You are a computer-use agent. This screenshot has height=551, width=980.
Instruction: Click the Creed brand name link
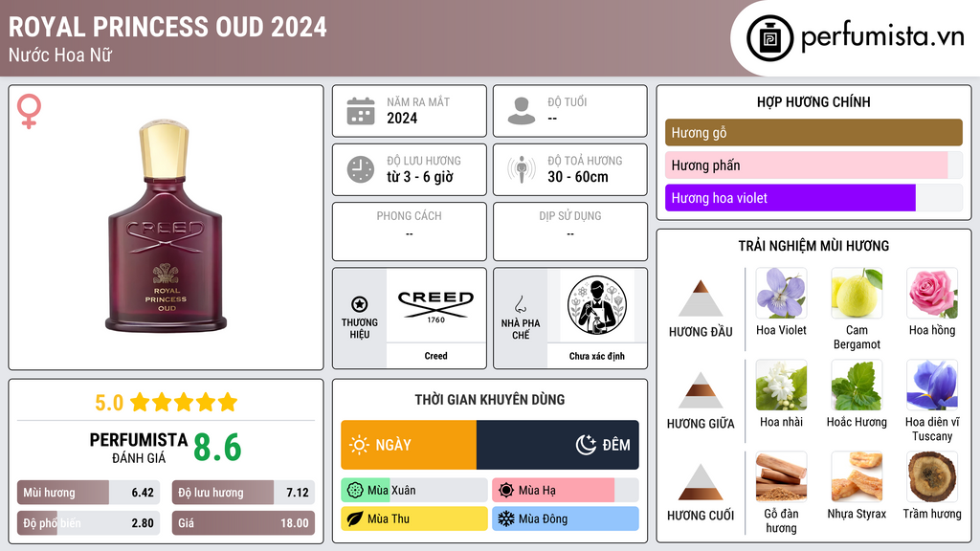pyautogui.click(x=435, y=356)
